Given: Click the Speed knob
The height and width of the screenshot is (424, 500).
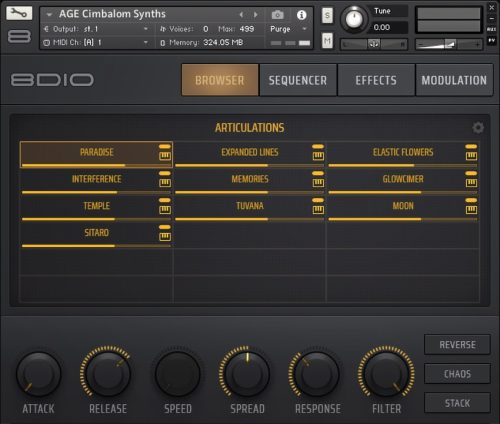Looking at the screenshot, I should pos(178,374).
